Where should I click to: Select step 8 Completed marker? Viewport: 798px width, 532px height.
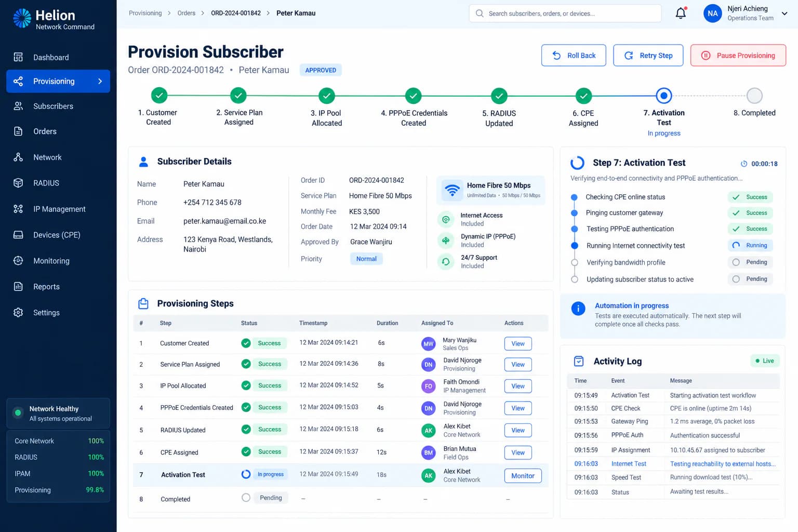(x=754, y=96)
